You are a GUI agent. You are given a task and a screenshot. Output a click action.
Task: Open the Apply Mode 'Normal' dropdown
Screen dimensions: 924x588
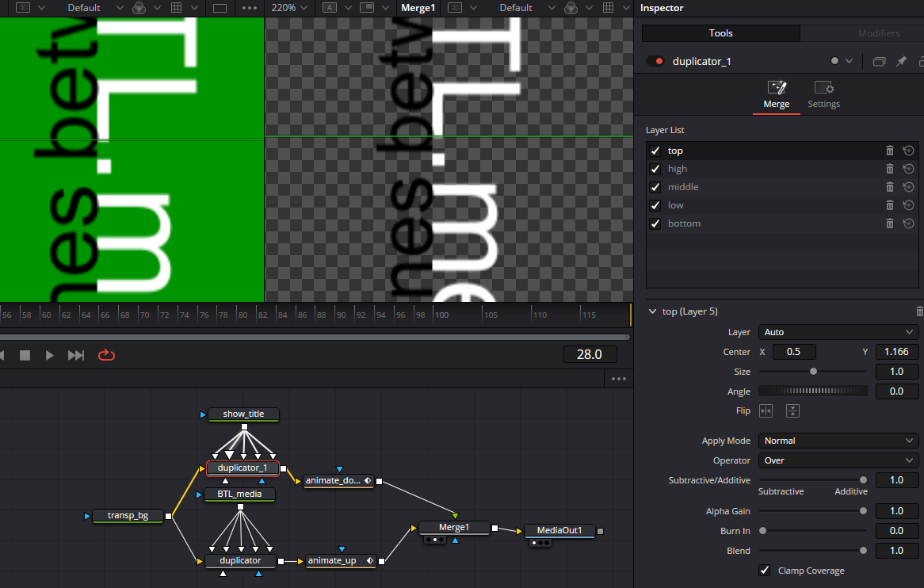click(838, 441)
